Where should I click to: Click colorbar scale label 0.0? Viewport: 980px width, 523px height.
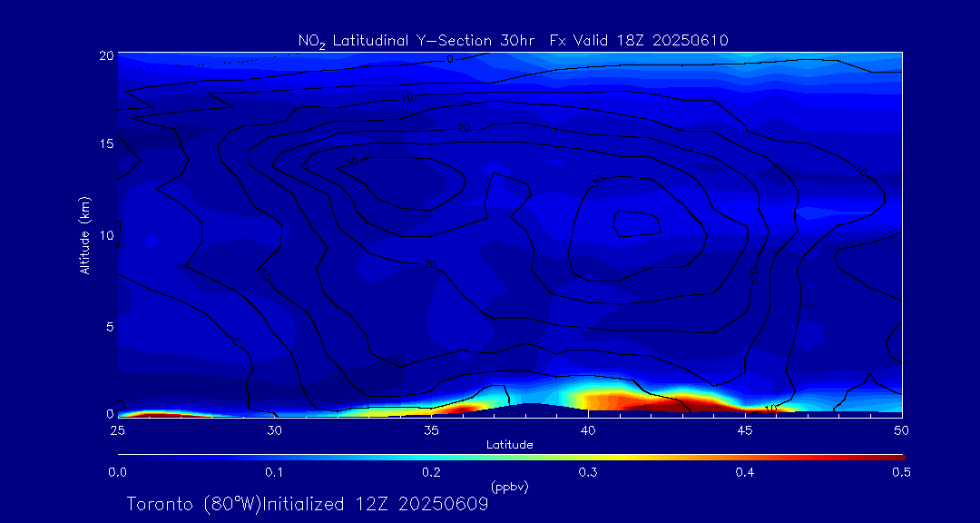point(118,473)
